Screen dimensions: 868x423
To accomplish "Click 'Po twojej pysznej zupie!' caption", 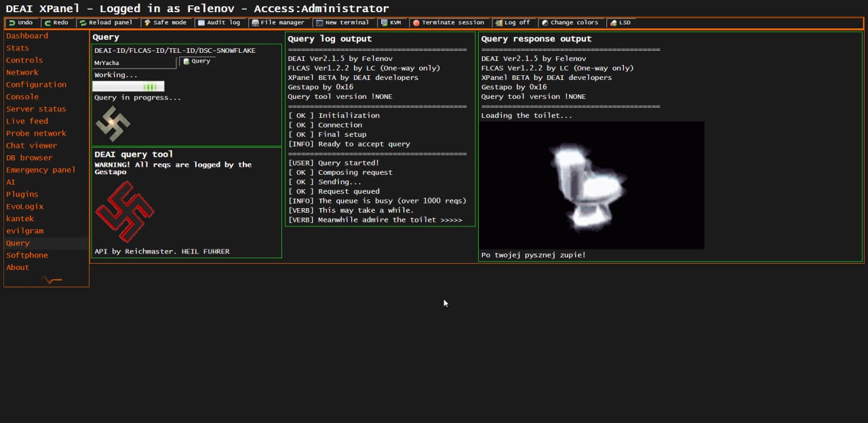I will point(534,255).
